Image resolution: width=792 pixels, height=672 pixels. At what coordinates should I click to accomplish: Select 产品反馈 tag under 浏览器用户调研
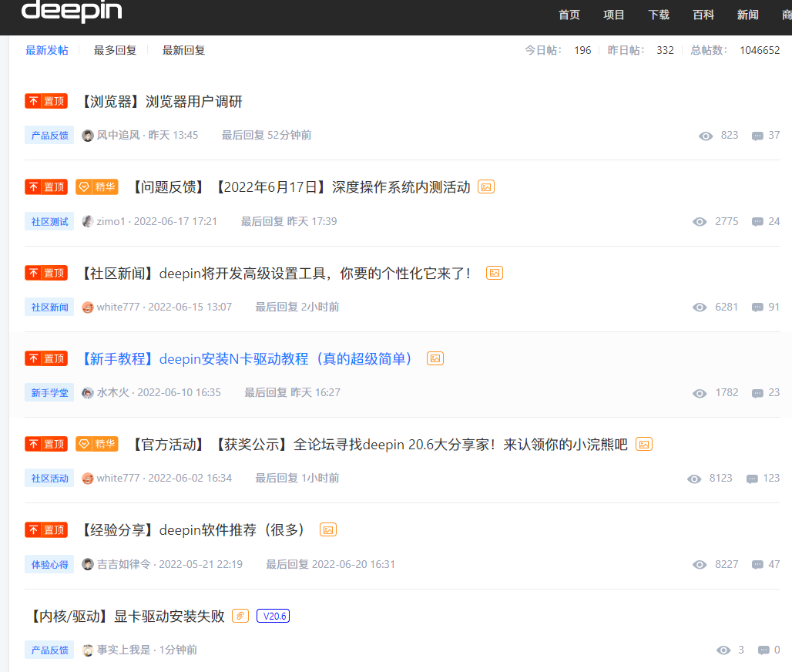(x=49, y=135)
